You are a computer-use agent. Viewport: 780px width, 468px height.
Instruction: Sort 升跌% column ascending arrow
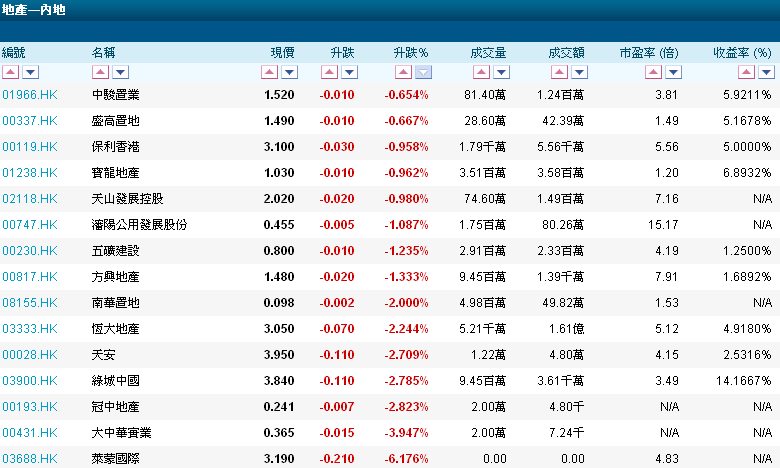click(403, 72)
